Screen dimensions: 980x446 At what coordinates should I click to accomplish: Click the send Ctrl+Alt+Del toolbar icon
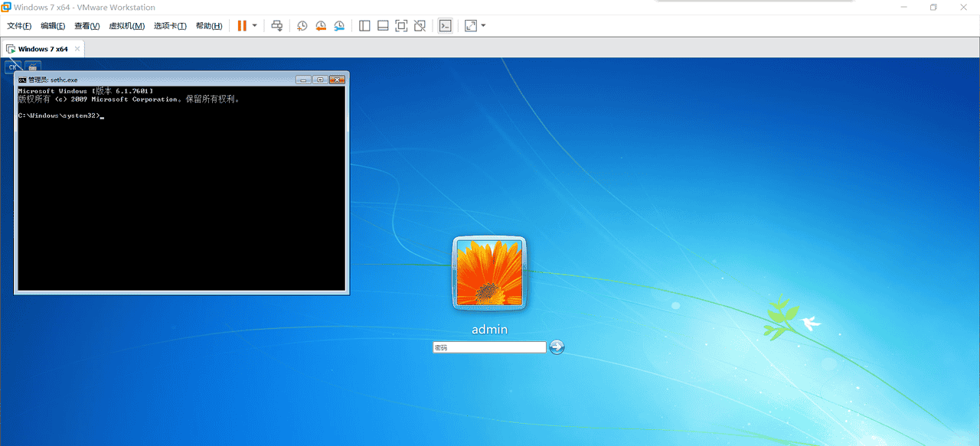(277, 25)
